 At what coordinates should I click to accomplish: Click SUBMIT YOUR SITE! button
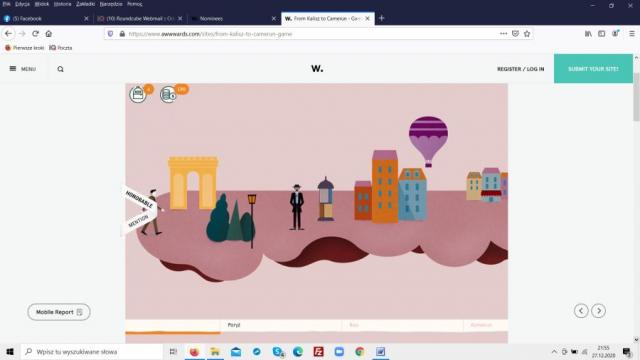point(593,69)
